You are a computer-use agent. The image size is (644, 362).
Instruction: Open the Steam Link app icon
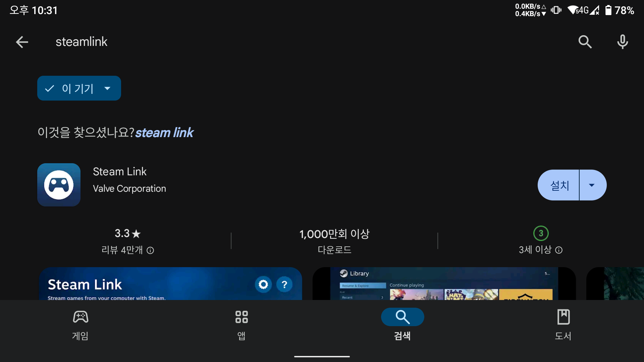pos(59,185)
